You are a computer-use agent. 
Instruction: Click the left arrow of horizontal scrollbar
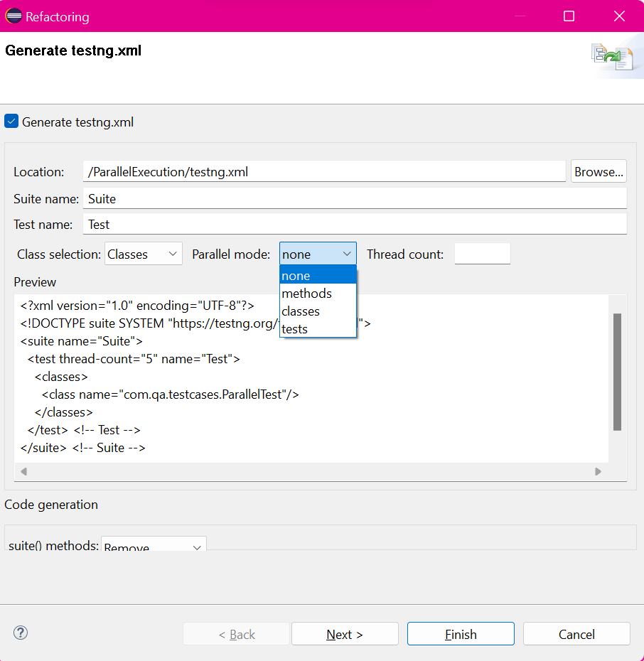pos(23,471)
